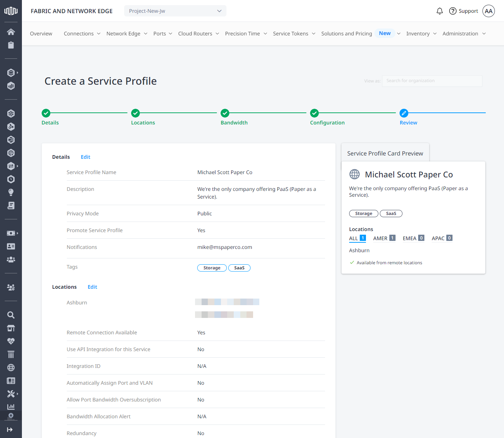The image size is (504, 438).
Task: Expand the Connections menu
Action: pyautogui.click(x=82, y=34)
